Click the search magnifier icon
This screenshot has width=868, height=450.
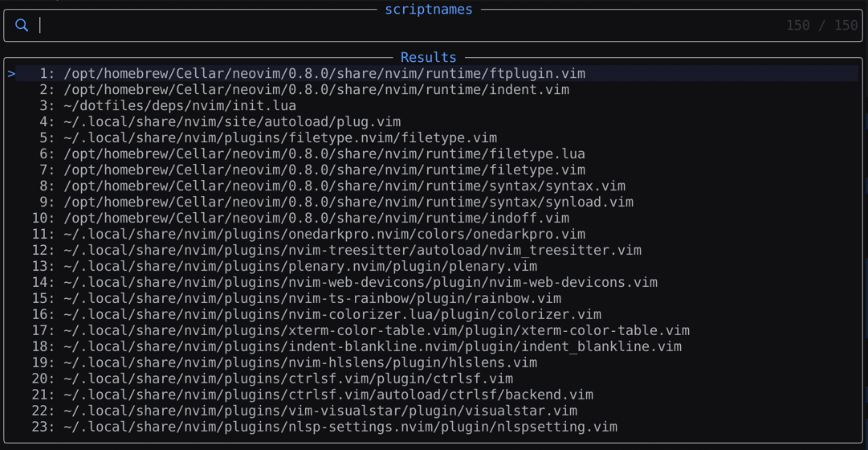[x=22, y=26]
